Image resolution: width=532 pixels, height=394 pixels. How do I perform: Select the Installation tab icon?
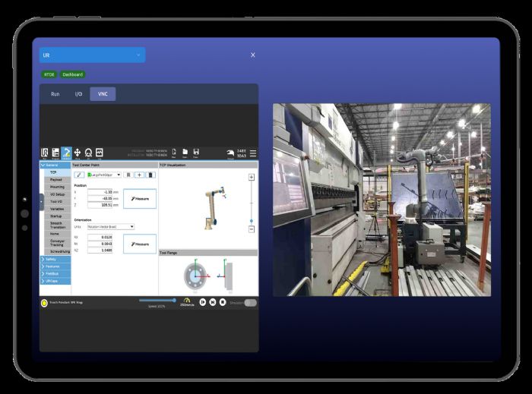click(x=67, y=153)
